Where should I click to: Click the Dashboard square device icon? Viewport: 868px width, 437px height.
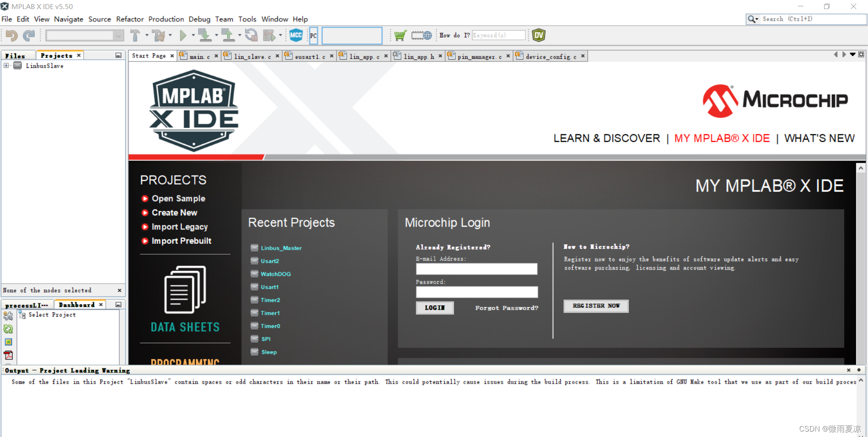[8, 342]
